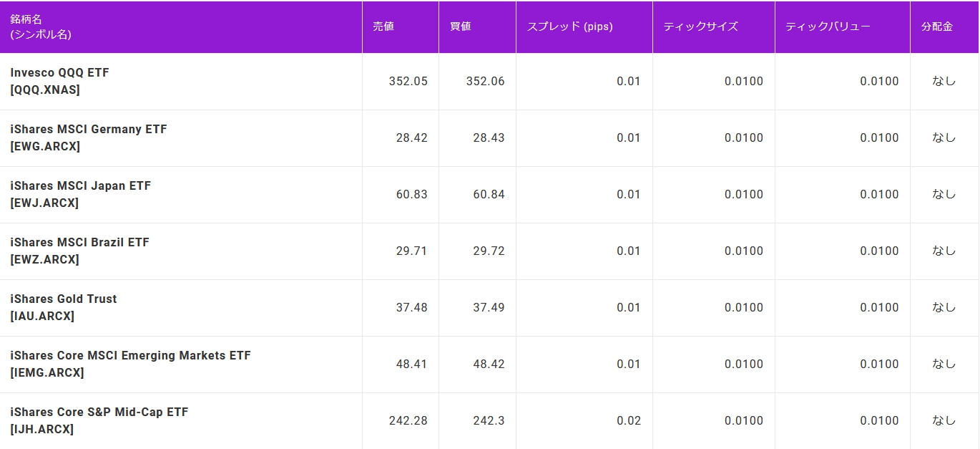Select the sell price 37.48
The height and width of the screenshot is (449, 980).
[412, 307]
